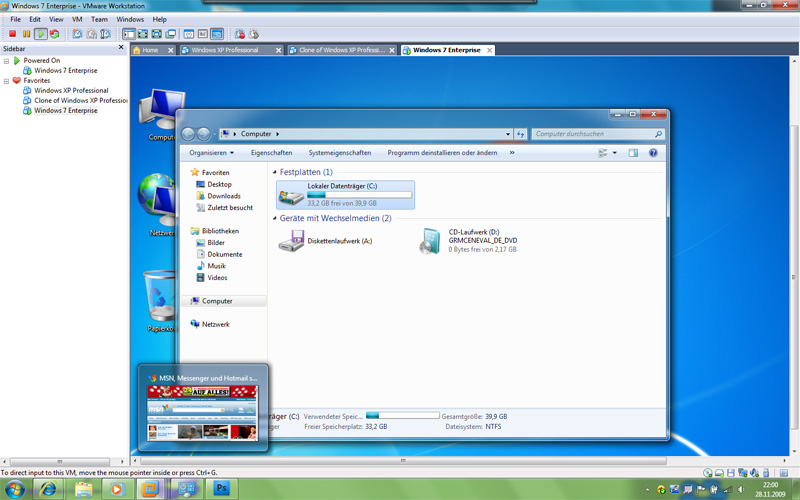
Task: Click the Explorer help question mark icon
Action: click(x=653, y=153)
